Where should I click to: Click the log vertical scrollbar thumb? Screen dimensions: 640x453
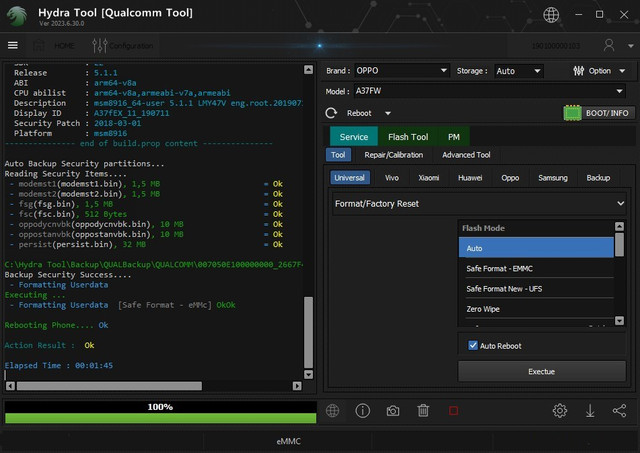click(309, 332)
